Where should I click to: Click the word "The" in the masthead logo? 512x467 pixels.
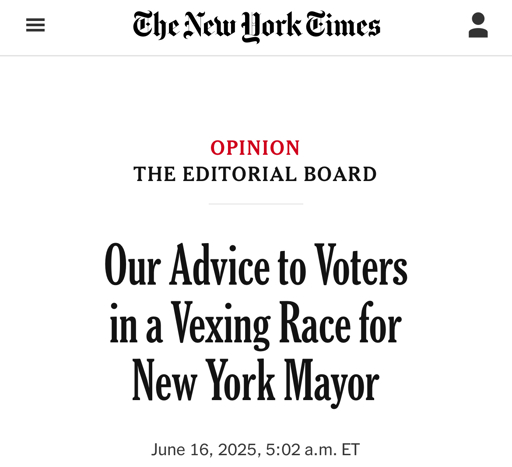pos(155,24)
